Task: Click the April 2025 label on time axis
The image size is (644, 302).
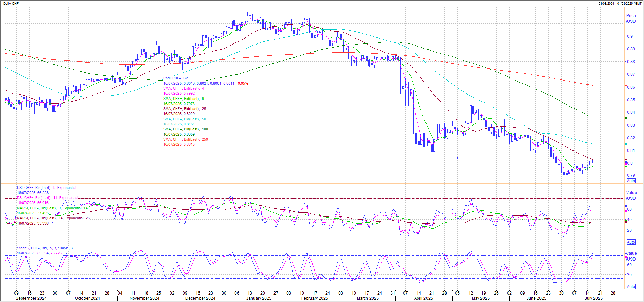Action: point(423,298)
